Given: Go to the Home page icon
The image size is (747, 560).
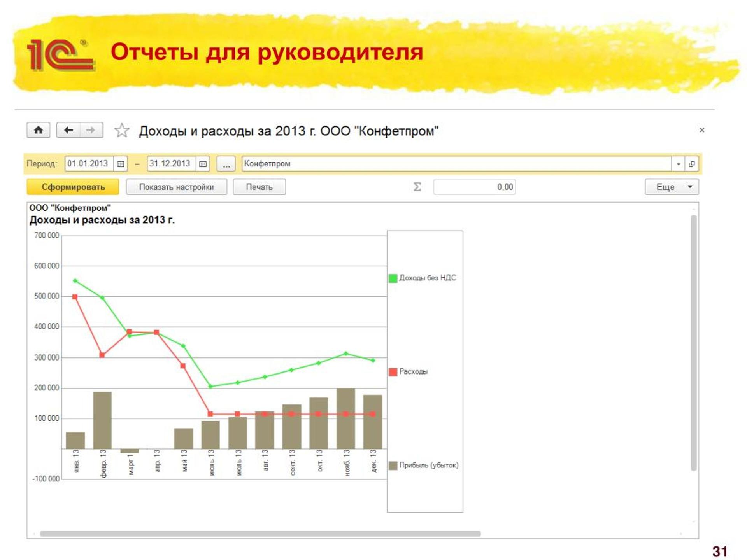Looking at the screenshot, I should point(38,130).
